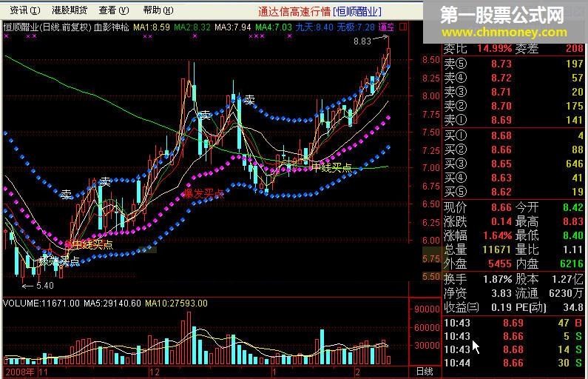Open the 帮助(H) menu
This screenshot has height=379, width=588.
pos(158,10)
